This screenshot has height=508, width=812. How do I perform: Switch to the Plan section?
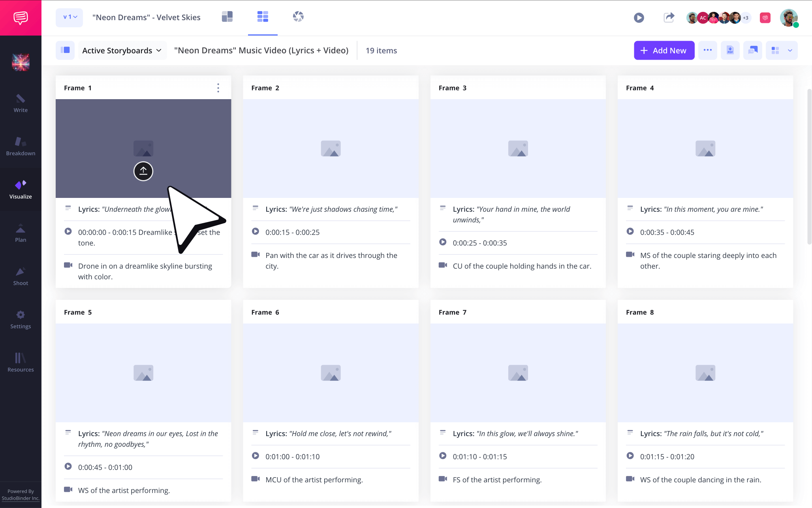(x=21, y=233)
